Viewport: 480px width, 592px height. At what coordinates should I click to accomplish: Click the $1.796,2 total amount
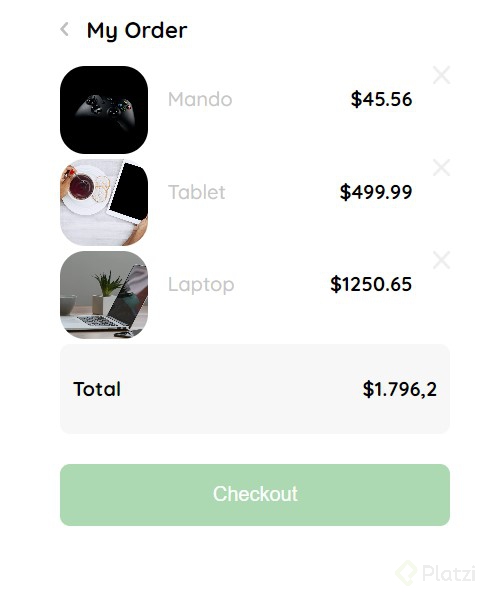pos(400,389)
